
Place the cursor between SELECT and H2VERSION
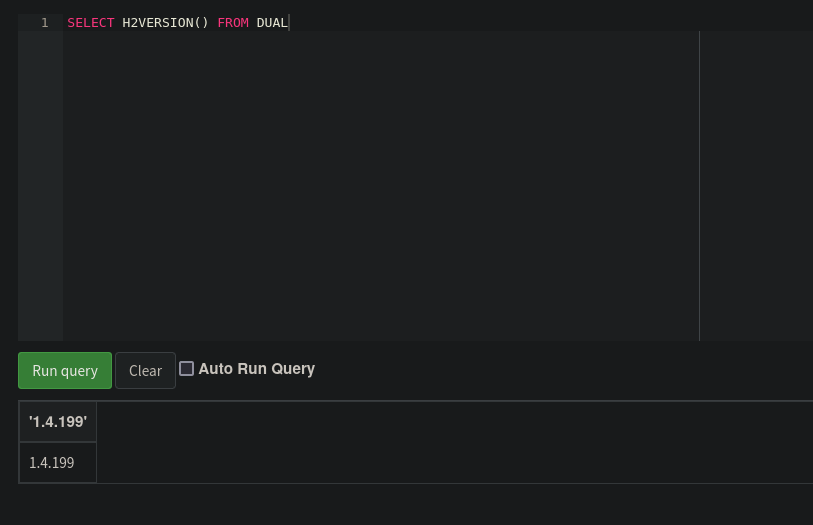(118, 23)
